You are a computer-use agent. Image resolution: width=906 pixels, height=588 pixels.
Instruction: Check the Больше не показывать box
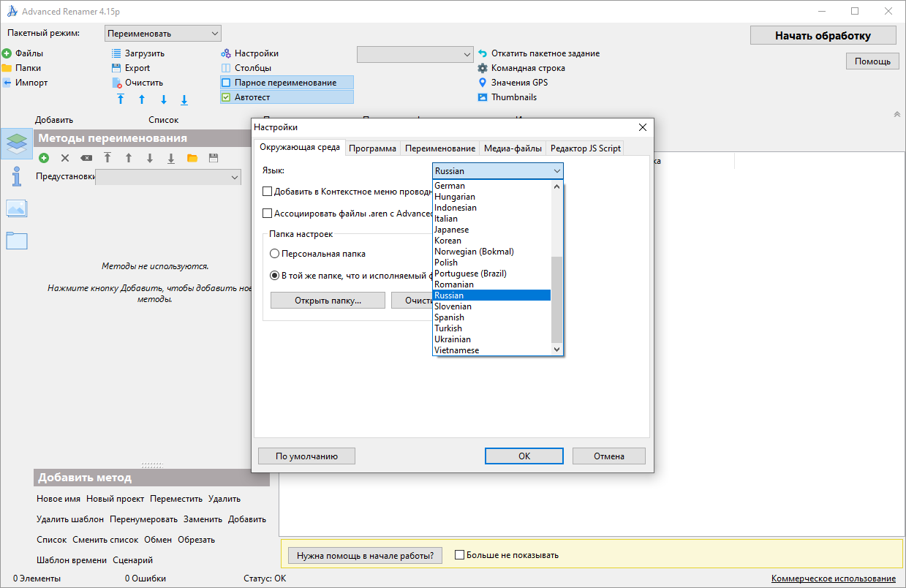pyautogui.click(x=459, y=555)
